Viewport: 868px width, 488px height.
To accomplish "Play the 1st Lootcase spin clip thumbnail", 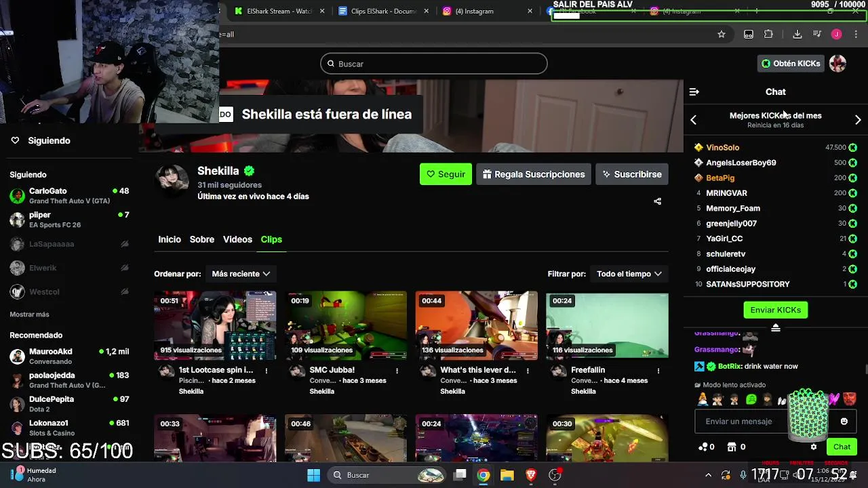I will coord(215,325).
